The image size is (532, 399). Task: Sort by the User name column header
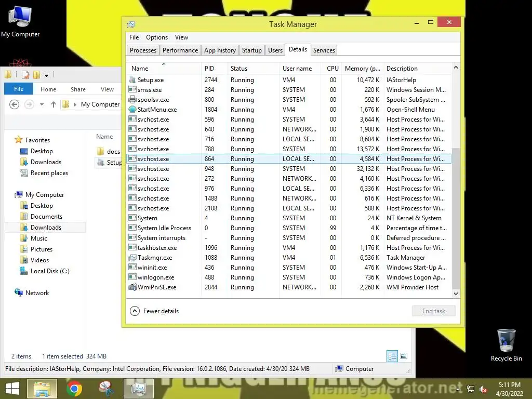click(x=300, y=68)
